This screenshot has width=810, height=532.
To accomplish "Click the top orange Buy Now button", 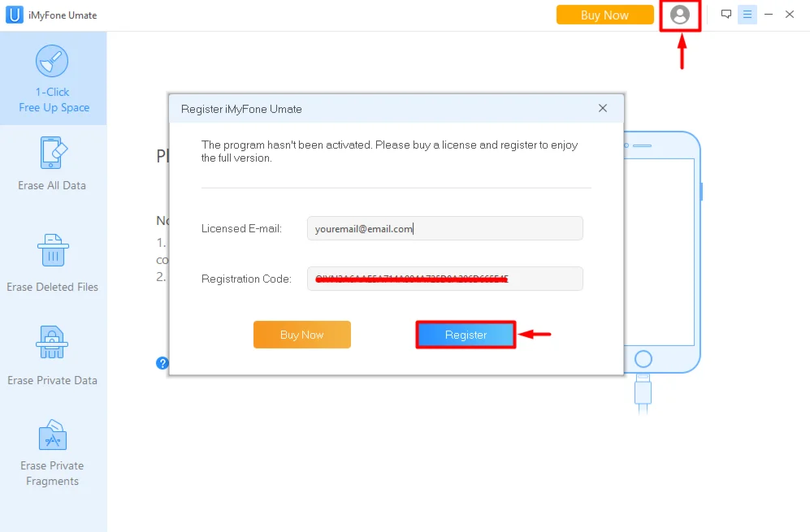I will coord(604,15).
